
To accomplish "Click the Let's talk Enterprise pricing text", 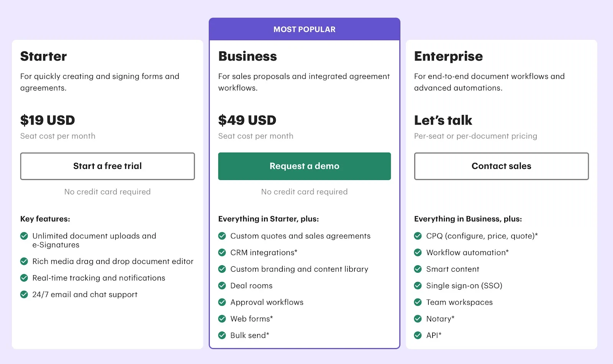I will coord(443,120).
